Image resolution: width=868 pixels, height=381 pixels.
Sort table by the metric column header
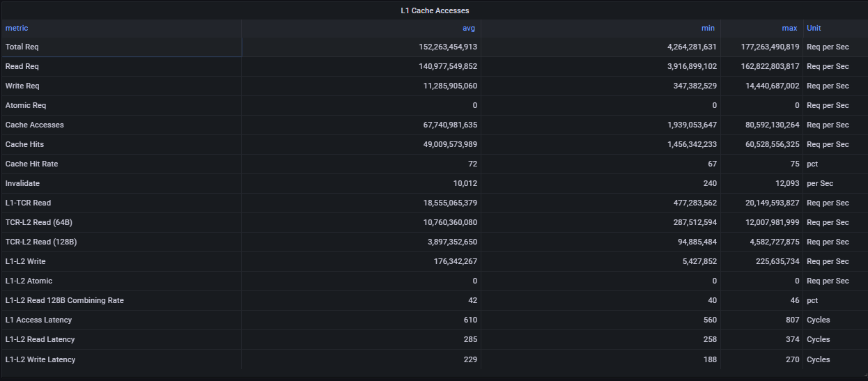tap(17, 28)
